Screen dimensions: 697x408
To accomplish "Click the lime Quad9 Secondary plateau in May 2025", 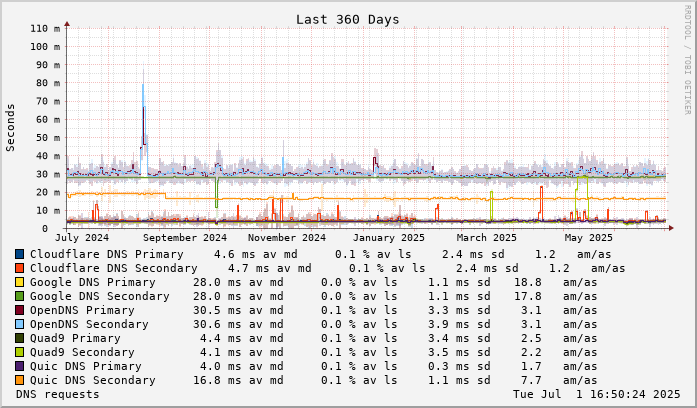I will pyautogui.click(x=582, y=178).
